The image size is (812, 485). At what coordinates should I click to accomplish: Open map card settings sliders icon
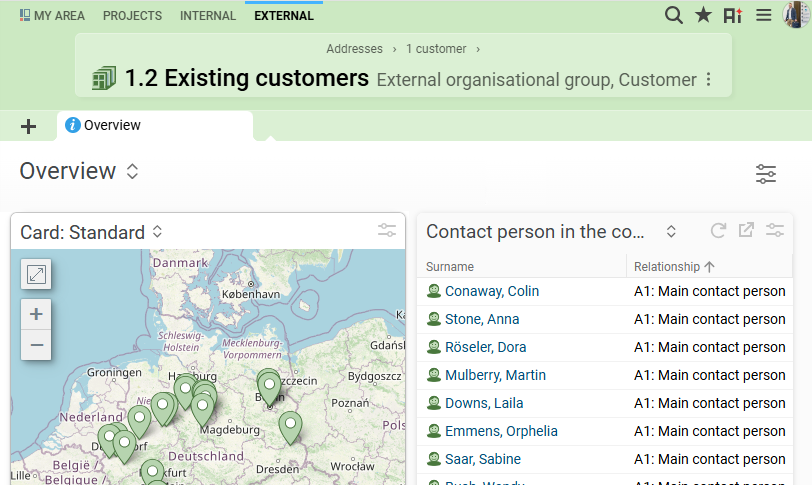tap(387, 231)
